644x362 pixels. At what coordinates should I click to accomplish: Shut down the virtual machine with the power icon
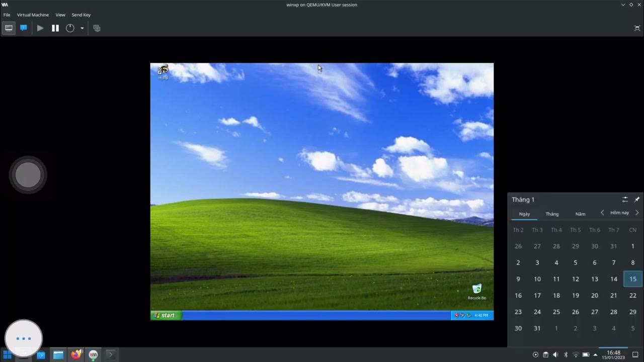click(x=70, y=28)
